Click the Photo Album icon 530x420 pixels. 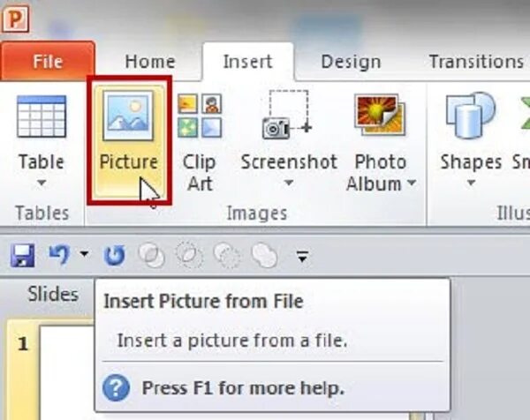coord(380,116)
